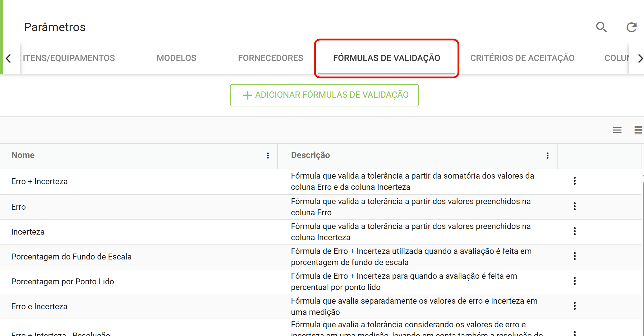Screen dimensions: 644x336
Task: Click Adicionar Fórmulas de Validação button
Action: (x=324, y=95)
